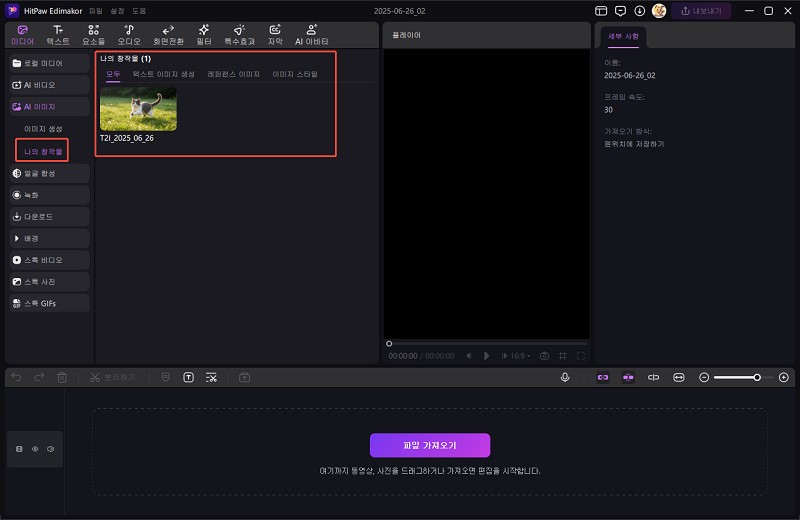This screenshot has height=520, width=800.
Task: Toggle the split preview icon in timeline toolbar
Action: [653, 377]
